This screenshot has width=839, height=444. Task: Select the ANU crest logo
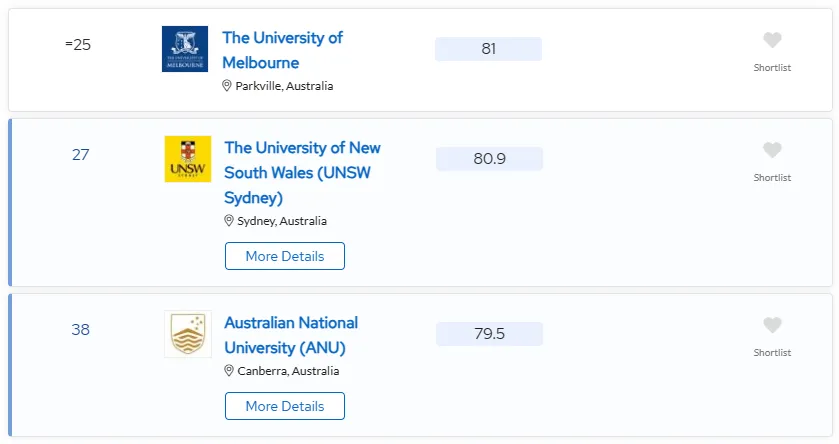(x=188, y=334)
